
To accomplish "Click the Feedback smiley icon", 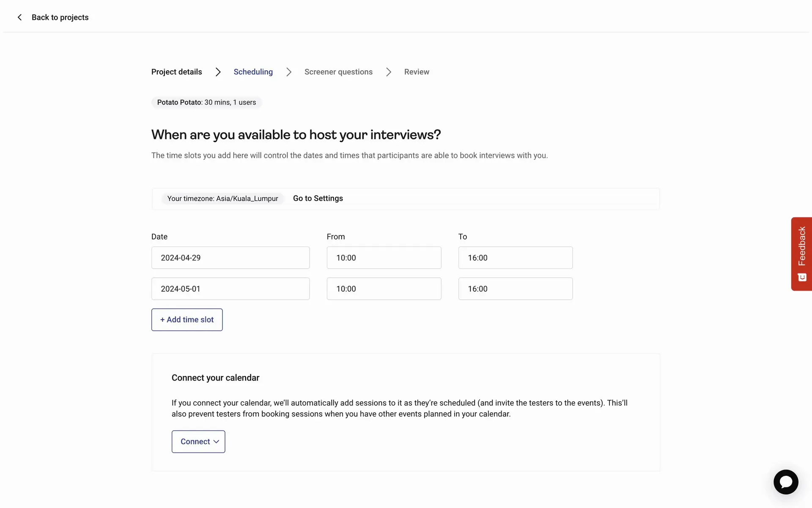I will 802,277.
